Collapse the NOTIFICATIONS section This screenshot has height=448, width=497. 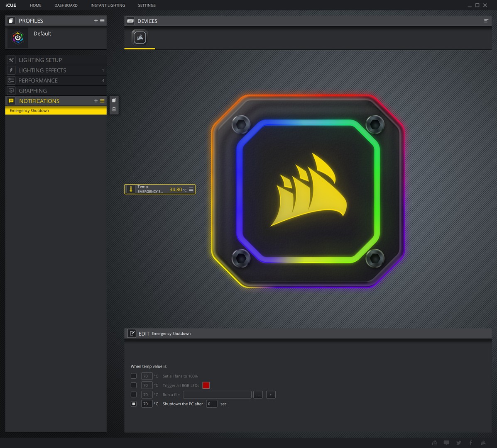point(39,101)
